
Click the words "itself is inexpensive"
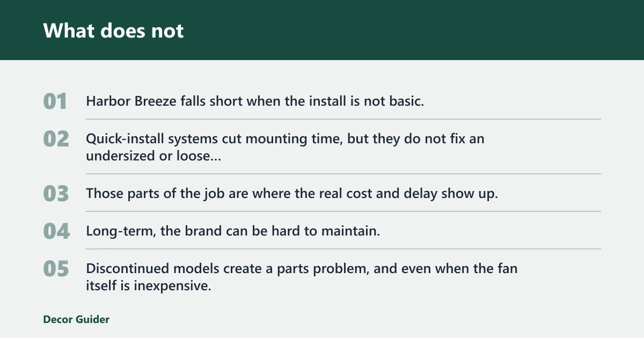pyautogui.click(x=149, y=286)
